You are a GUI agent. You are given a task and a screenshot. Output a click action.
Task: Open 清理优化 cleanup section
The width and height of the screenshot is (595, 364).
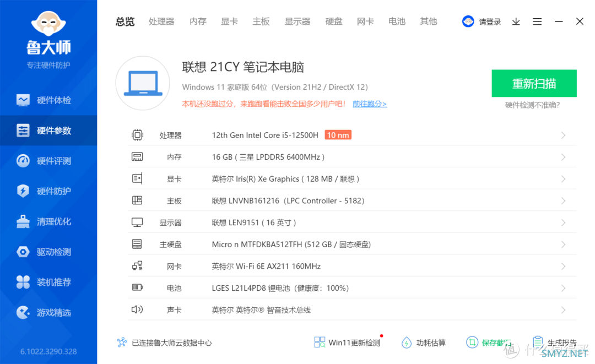tap(48, 221)
